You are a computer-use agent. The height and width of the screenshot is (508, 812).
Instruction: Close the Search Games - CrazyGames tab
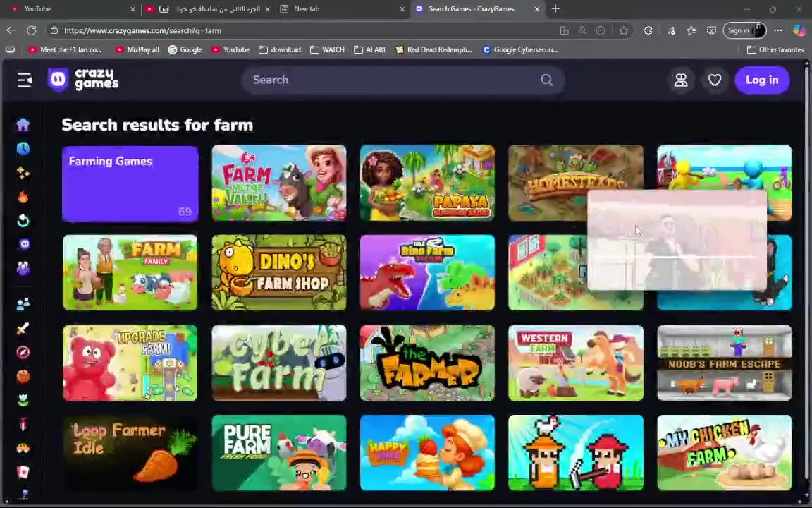click(537, 8)
